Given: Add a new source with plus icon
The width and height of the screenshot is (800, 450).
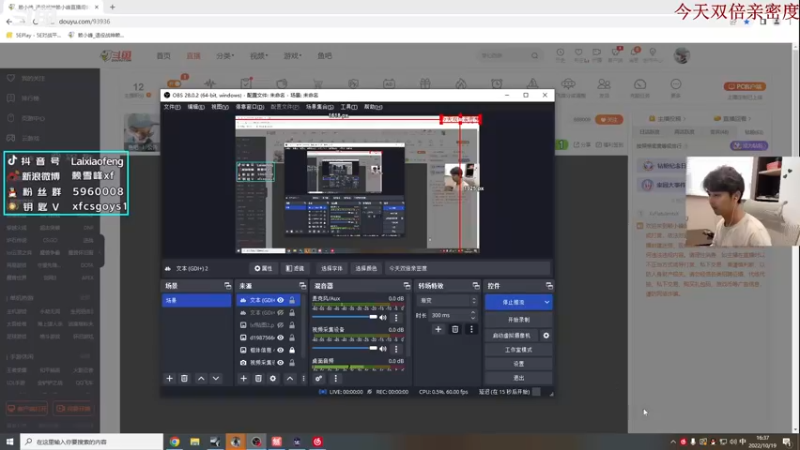Looking at the screenshot, I should coord(243,379).
